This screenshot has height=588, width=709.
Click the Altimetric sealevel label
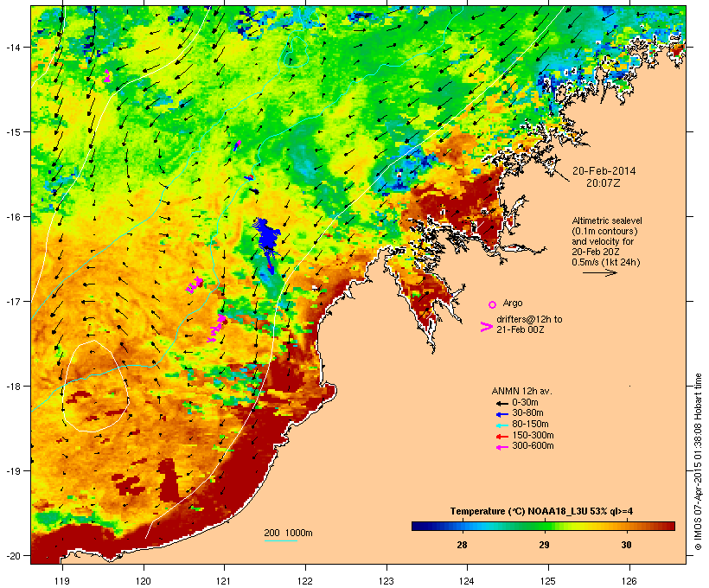tap(607, 220)
